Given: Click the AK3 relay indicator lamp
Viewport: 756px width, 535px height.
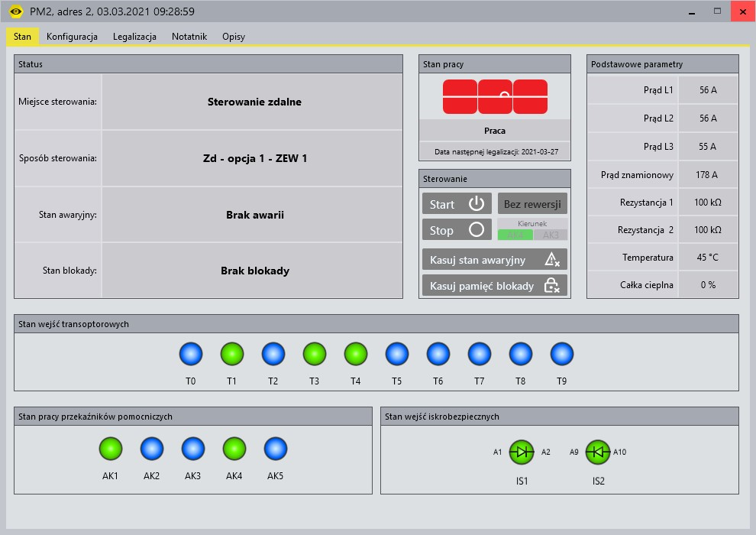Looking at the screenshot, I should [193, 449].
